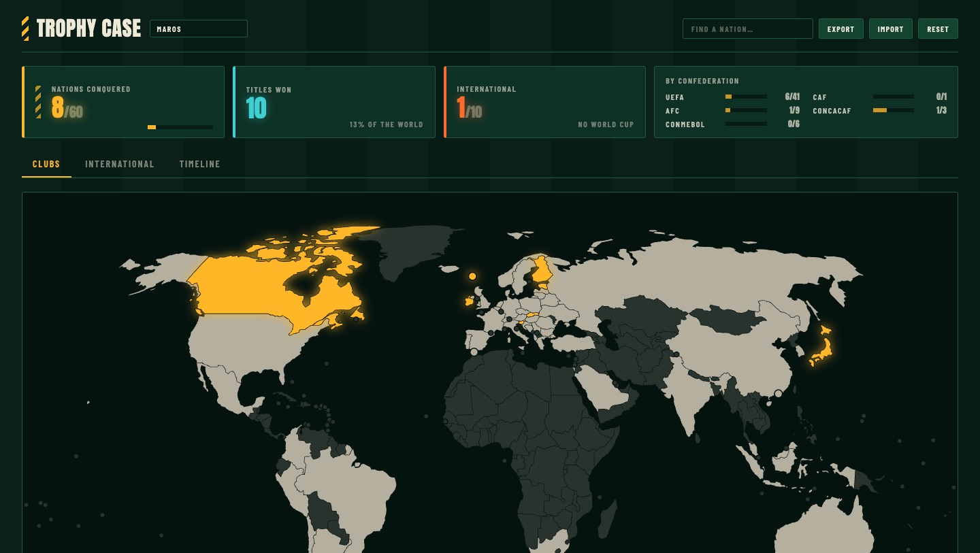Select the CAF count 0/1
Viewport: 980px width, 553px height.
pos(941,97)
